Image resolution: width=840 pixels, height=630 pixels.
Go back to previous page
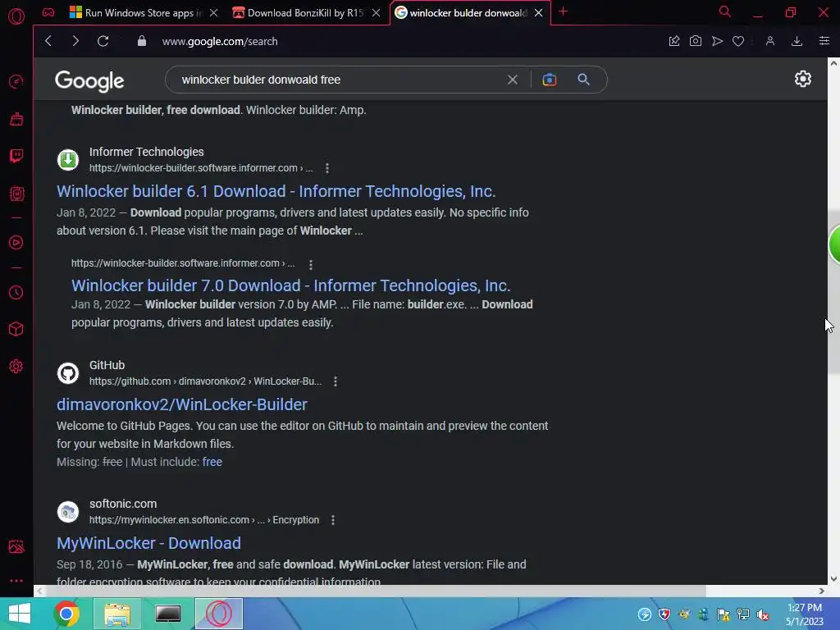[x=48, y=41]
